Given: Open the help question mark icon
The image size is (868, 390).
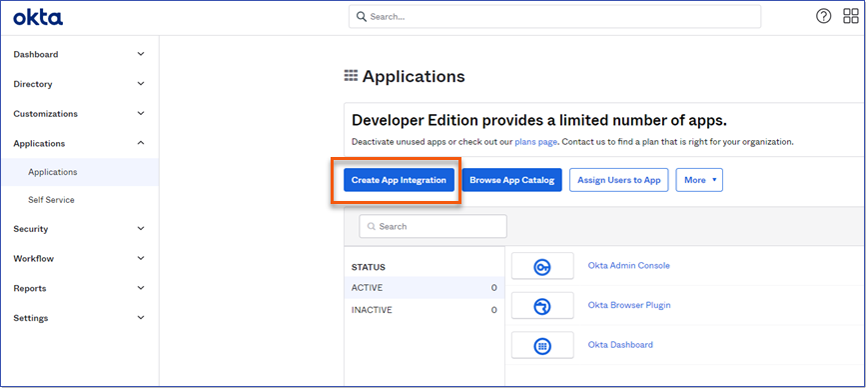Looking at the screenshot, I should (824, 16).
